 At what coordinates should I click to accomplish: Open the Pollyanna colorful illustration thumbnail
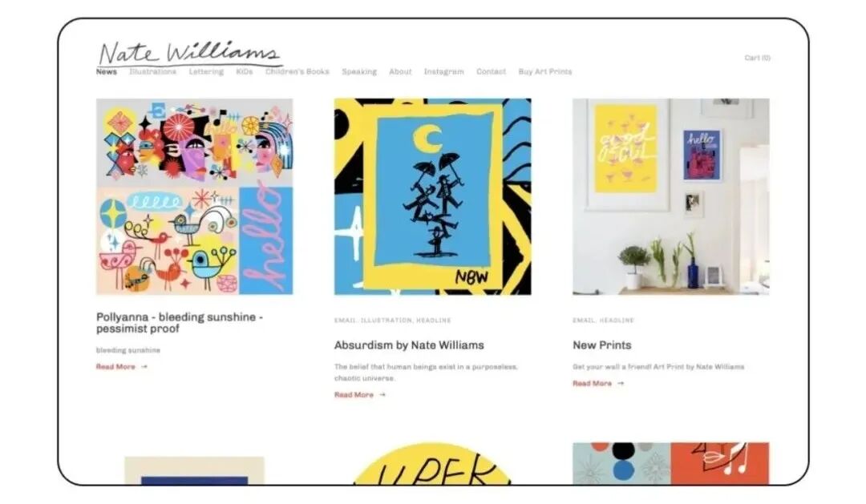[x=194, y=196]
